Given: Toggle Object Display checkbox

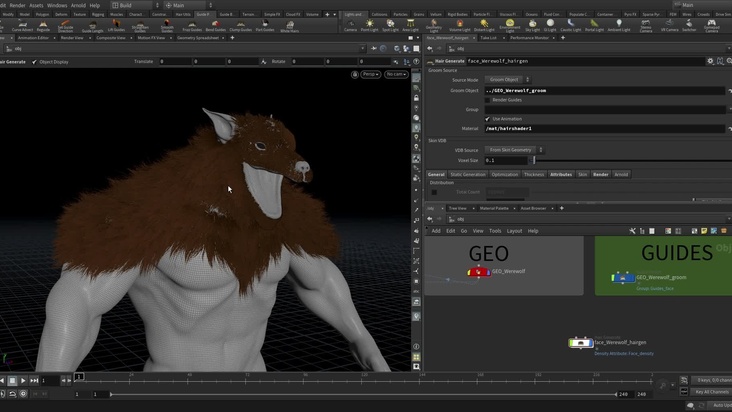Looking at the screenshot, I should 34,62.
